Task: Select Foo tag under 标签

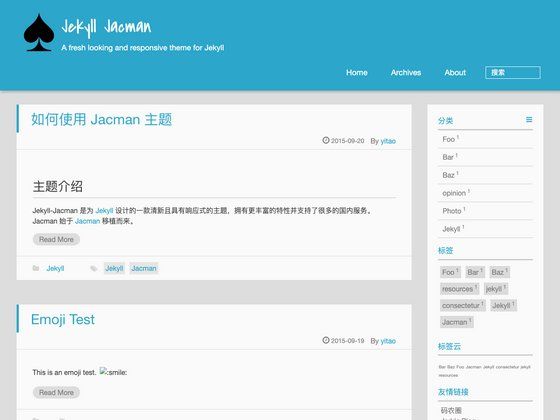Action: (x=450, y=272)
